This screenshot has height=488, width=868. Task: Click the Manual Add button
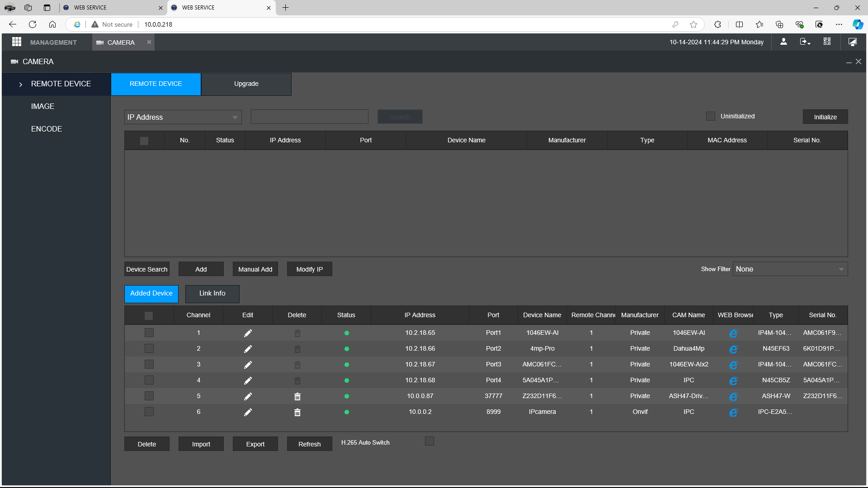pyautogui.click(x=255, y=269)
